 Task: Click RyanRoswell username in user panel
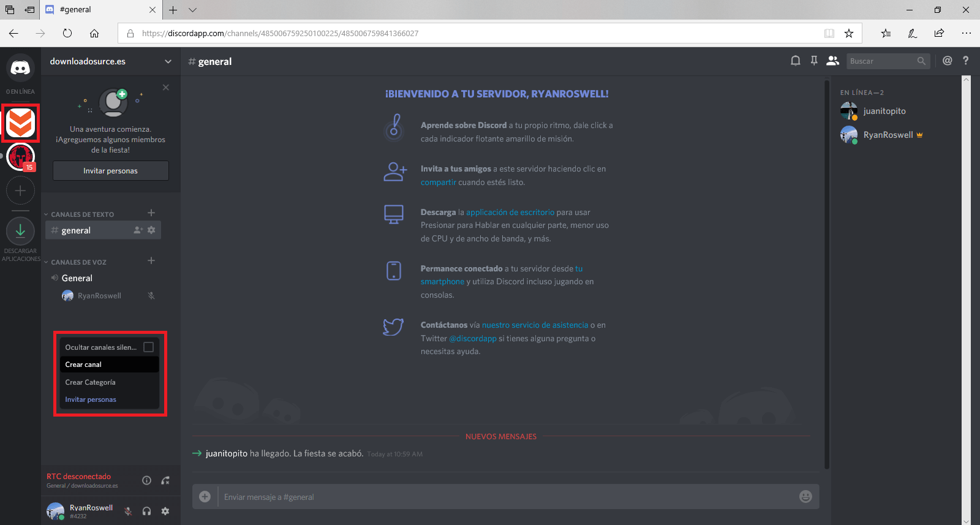[91, 508]
